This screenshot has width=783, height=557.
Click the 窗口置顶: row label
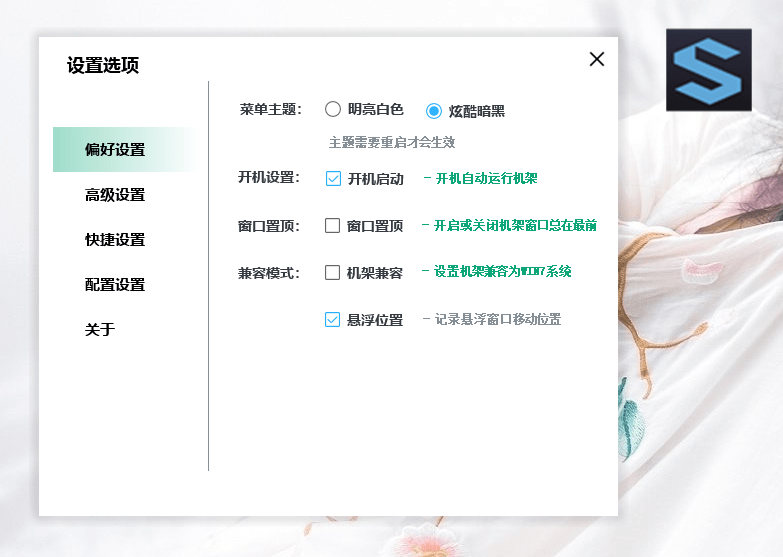tap(269, 226)
